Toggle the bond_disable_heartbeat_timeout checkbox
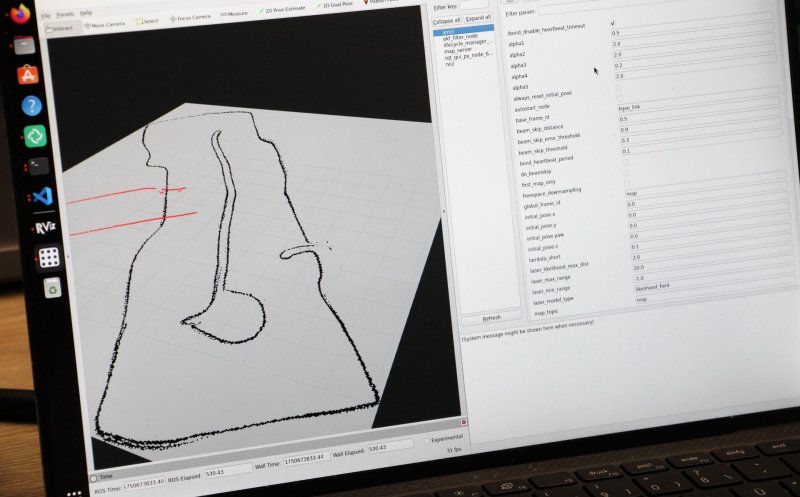 point(613,22)
